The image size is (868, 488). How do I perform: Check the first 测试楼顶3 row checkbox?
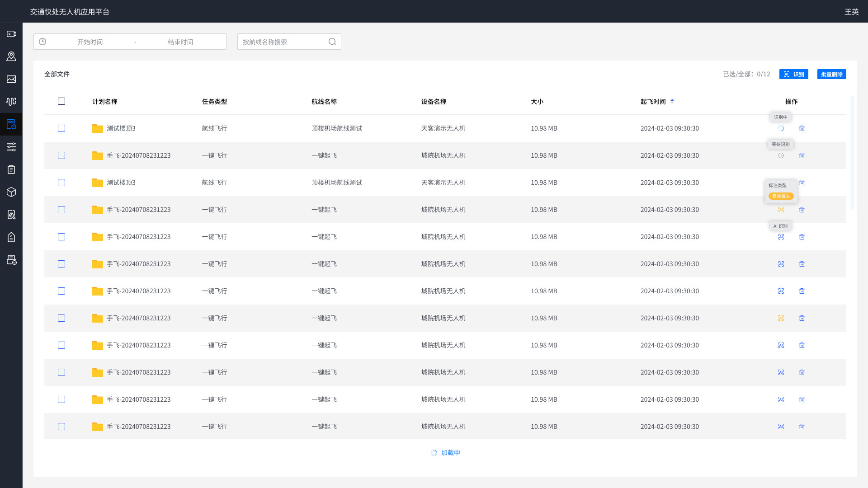pos(61,128)
